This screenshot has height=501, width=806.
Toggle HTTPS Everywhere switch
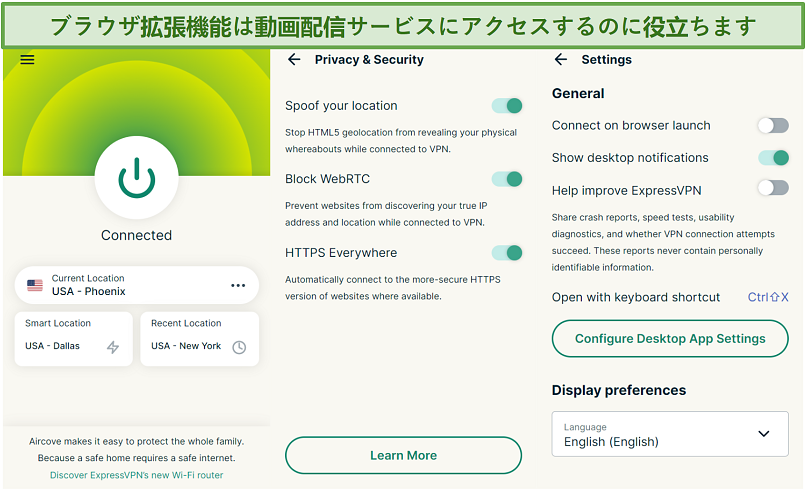(507, 253)
